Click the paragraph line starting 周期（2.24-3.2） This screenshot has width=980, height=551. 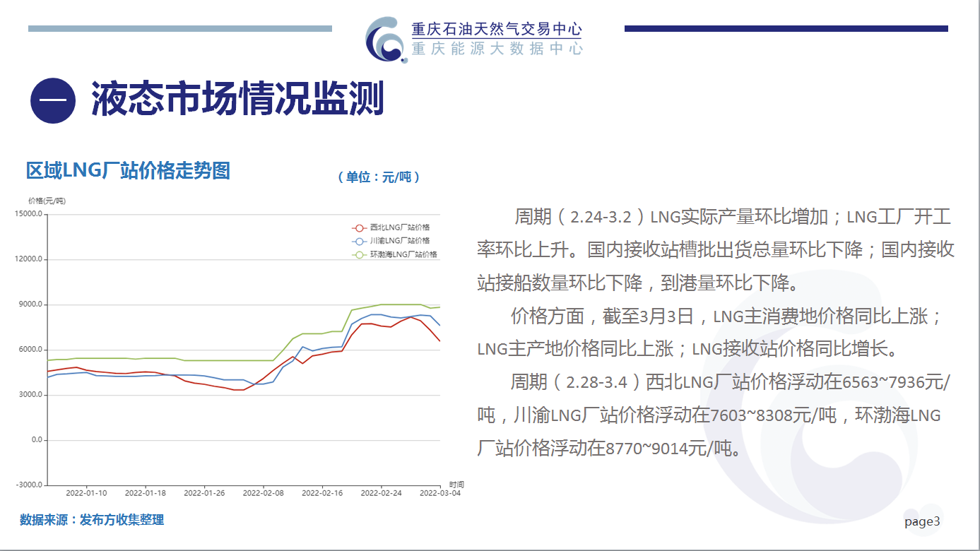click(733, 217)
